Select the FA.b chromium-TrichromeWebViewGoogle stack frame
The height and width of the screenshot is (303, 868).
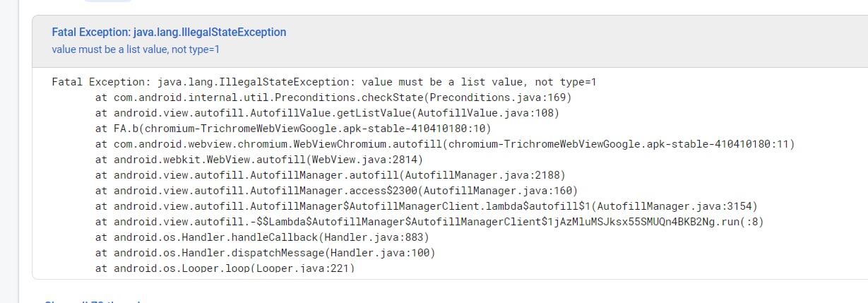(292, 129)
